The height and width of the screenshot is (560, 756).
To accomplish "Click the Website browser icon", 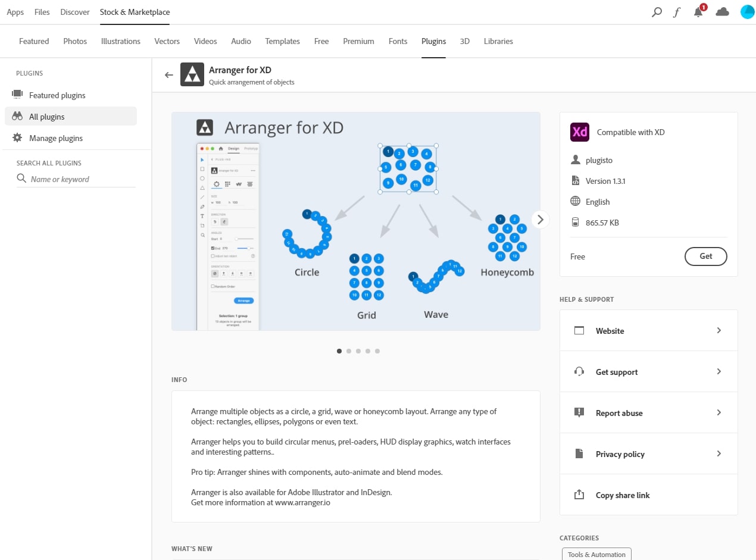I will click(x=579, y=330).
